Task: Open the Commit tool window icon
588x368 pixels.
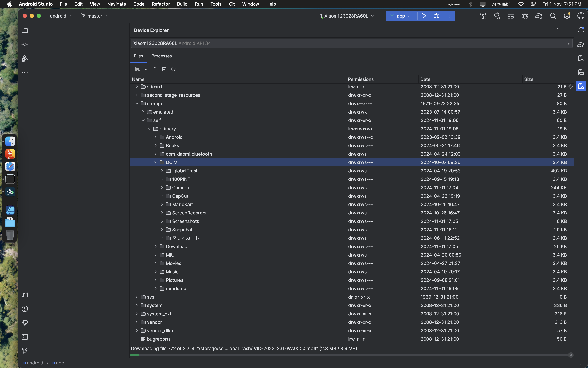Action: [25, 44]
